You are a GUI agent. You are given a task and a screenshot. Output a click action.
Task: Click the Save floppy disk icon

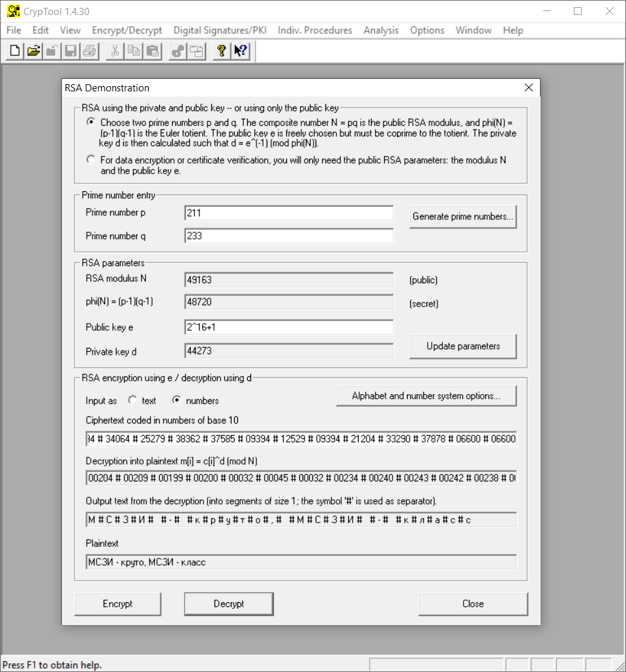click(70, 51)
